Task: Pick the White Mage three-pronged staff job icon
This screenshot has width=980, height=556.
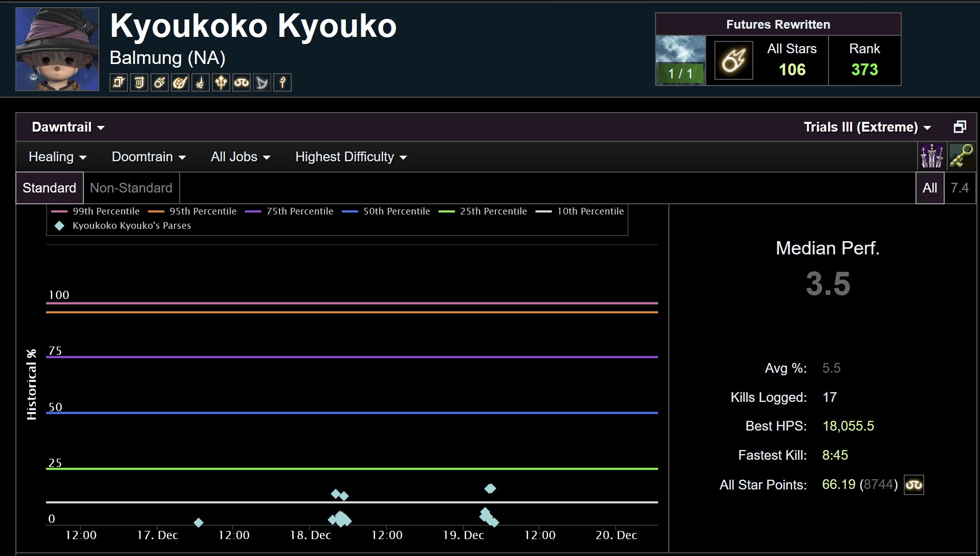Action: [x=221, y=82]
